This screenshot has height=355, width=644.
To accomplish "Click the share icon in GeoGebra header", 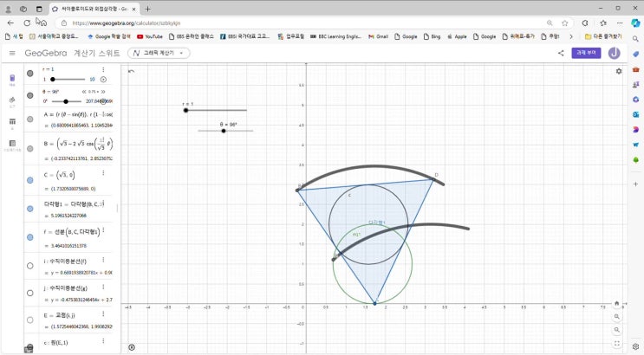I will tap(561, 53).
